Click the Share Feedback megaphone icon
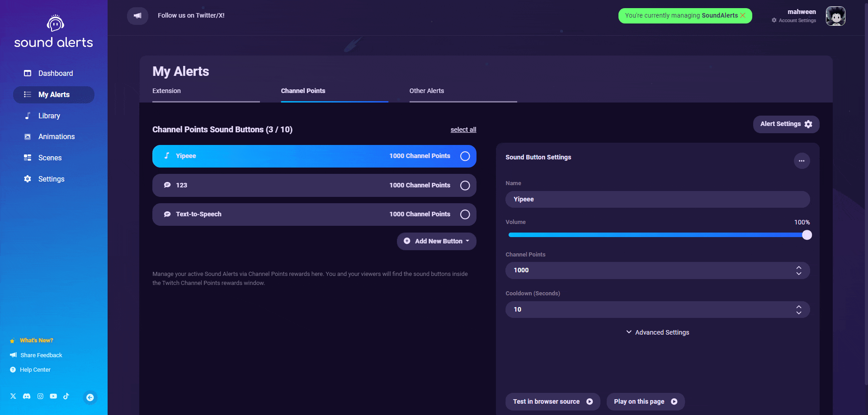 [x=13, y=355]
